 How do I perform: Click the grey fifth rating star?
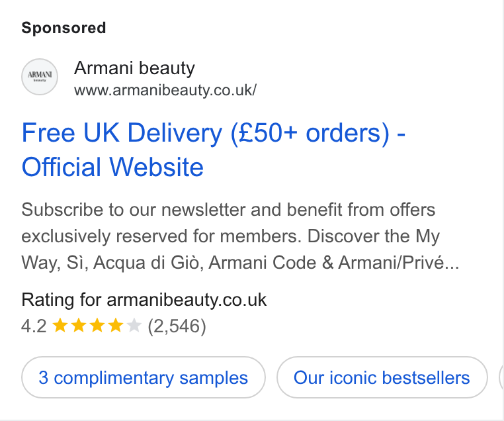(134, 326)
